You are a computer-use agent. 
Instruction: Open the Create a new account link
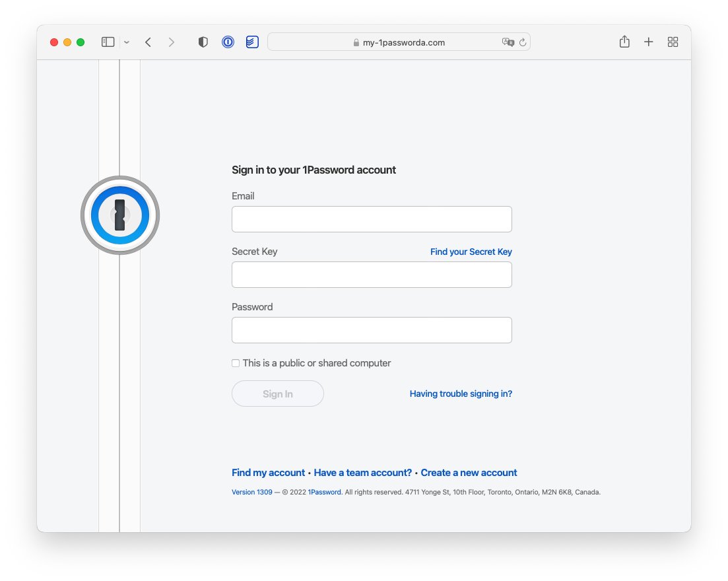[469, 473]
